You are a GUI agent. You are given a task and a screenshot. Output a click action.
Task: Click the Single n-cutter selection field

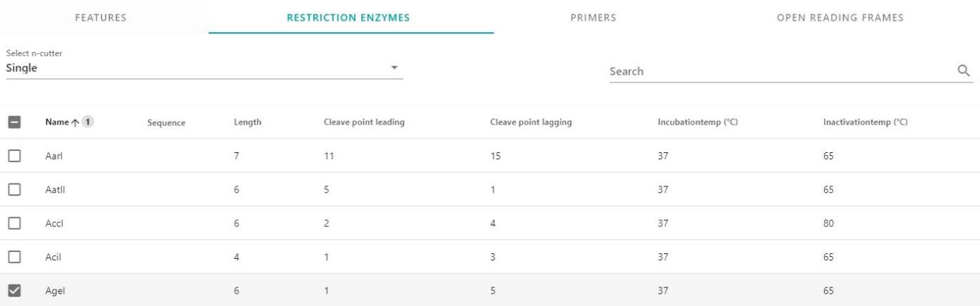[x=192, y=68]
